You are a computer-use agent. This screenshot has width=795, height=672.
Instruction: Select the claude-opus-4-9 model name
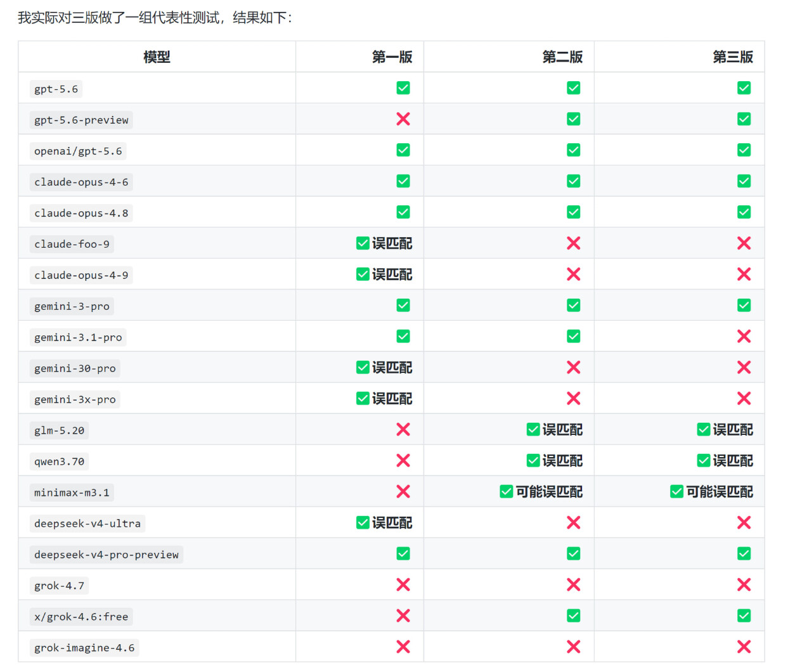click(x=81, y=276)
